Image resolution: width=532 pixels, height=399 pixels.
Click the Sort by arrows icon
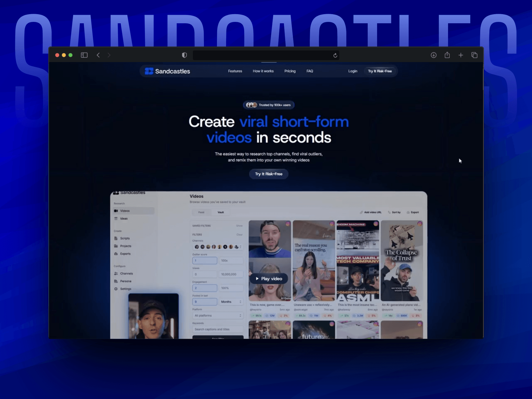[389, 213]
